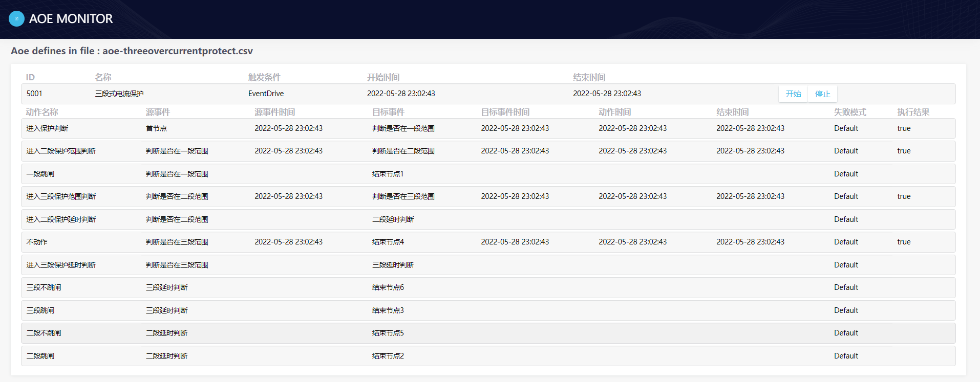The image size is (980, 382).
Task: Click the 结束节点6 target event
Action: [388, 287]
